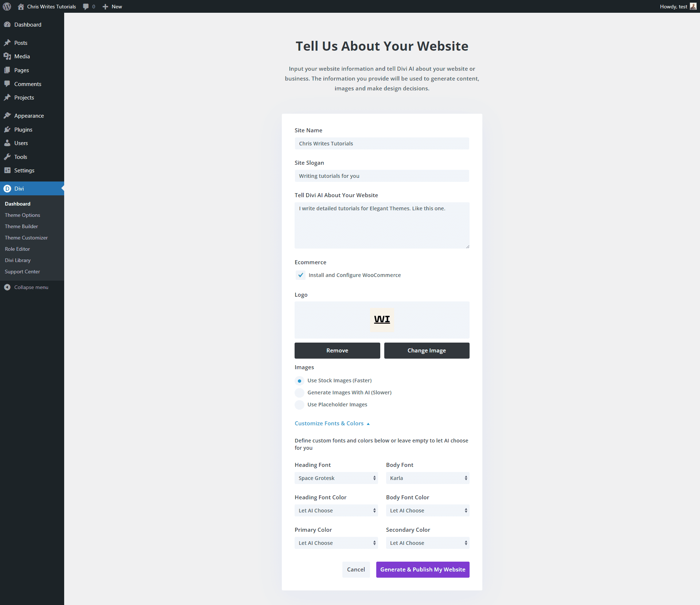Click the Appearance icon in sidebar
The image size is (700, 605).
tap(7, 116)
